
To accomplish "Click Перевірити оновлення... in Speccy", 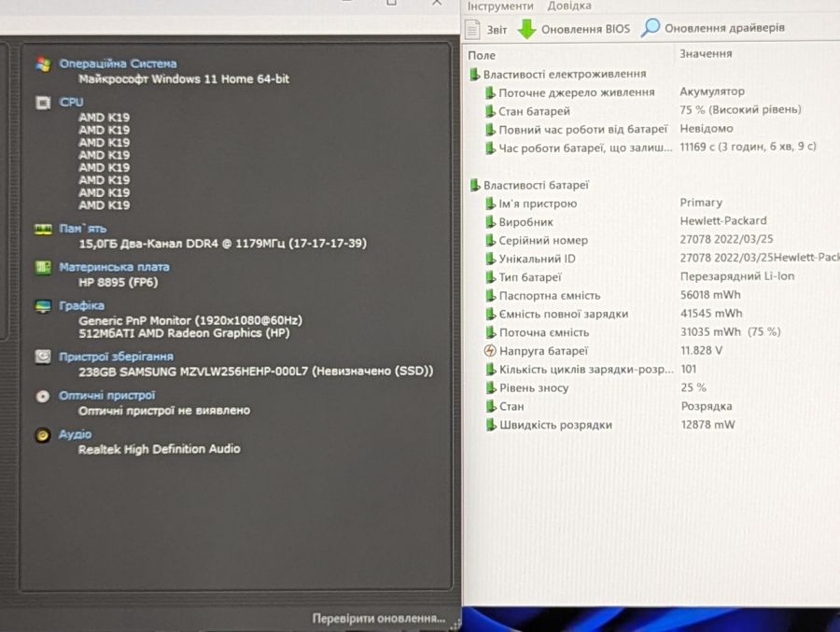I will 379,618.
